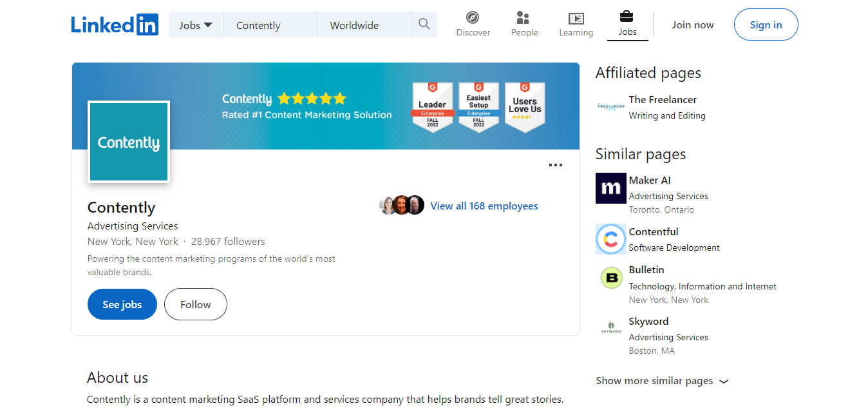Screen dimensions: 868x417
Task: Click the 28,967 followers text
Action: coord(228,242)
